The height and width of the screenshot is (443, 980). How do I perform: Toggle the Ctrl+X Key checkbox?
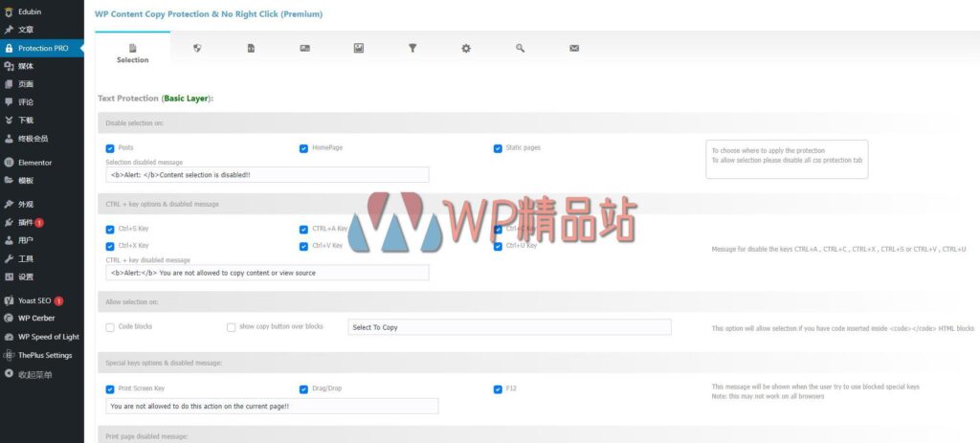110,246
